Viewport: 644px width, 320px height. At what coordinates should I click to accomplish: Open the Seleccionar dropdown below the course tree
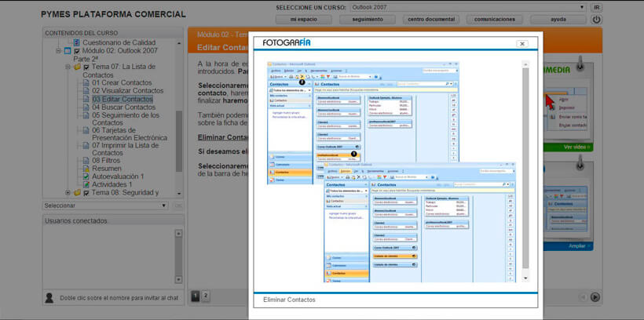tap(105, 205)
